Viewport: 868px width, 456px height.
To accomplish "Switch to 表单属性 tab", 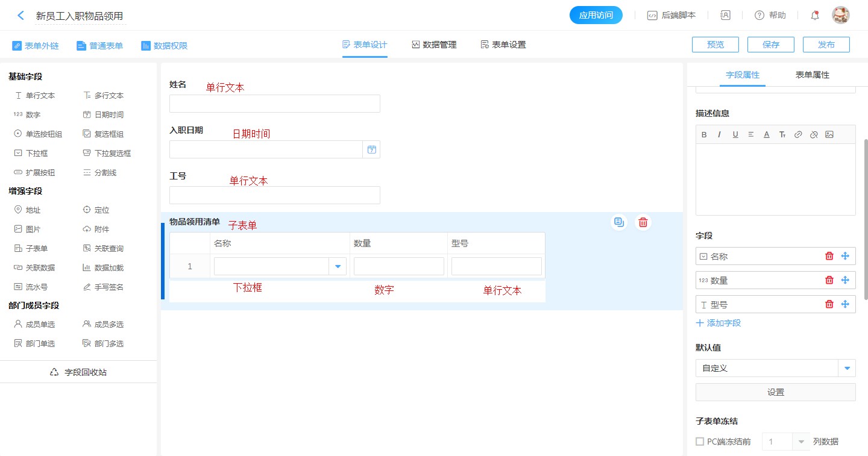I will tap(812, 75).
